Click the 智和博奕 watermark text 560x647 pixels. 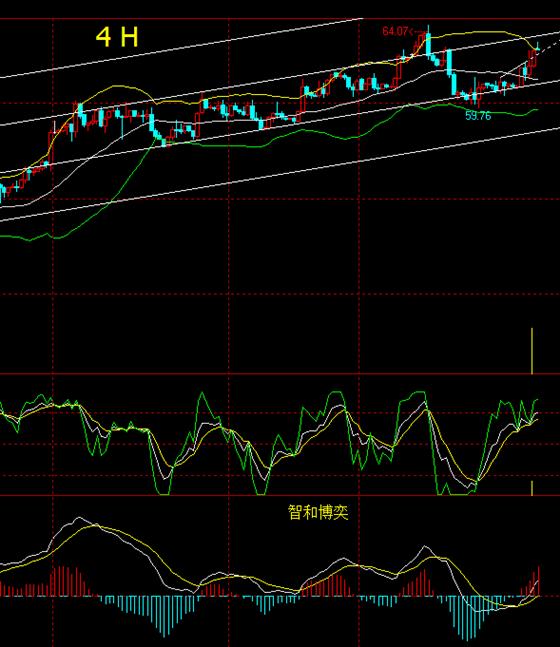click(x=318, y=512)
